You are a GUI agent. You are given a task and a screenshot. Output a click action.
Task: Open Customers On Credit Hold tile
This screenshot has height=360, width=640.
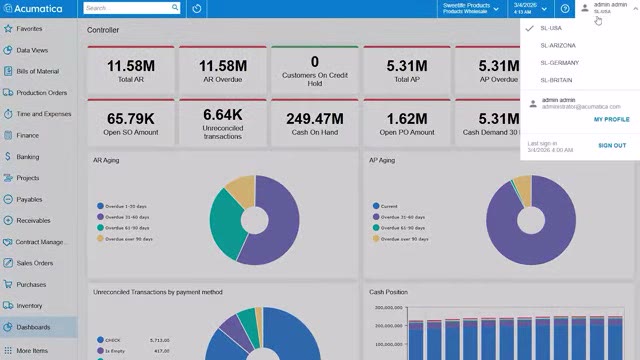[x=315, y=70]
